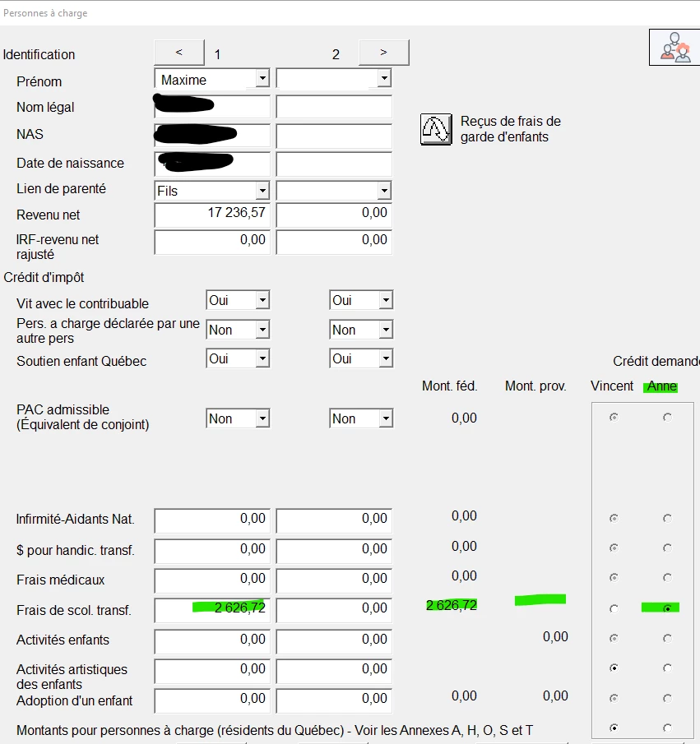The width and height of the screenshot is (700, 744).
Task: Select Anne radio for Montants pour personnes à charge
Action: [667, 728]
